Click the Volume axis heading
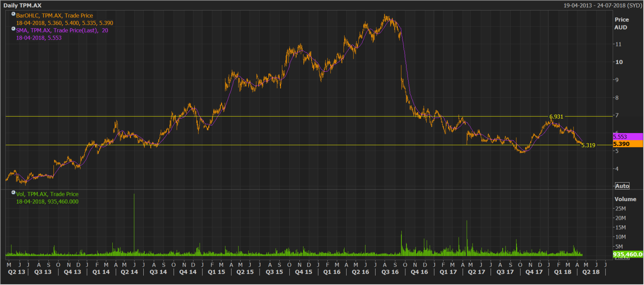644x285 pixels. (625, 199)
